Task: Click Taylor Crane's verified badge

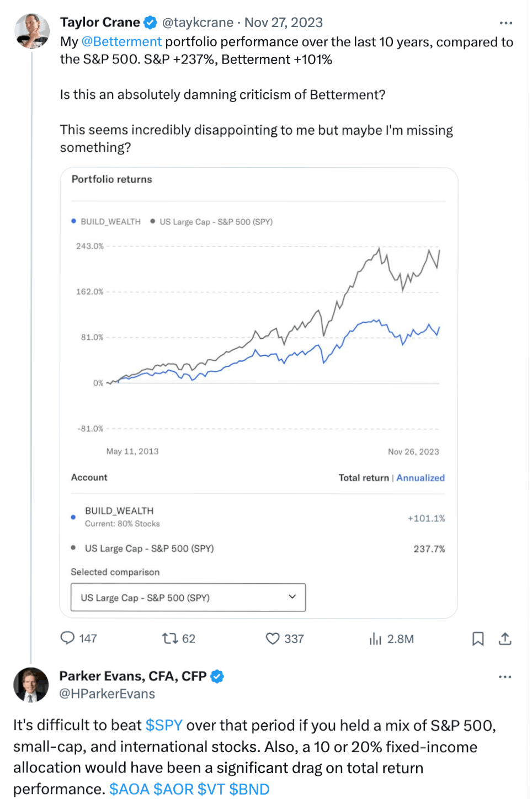Action: [x=150, y=23]
